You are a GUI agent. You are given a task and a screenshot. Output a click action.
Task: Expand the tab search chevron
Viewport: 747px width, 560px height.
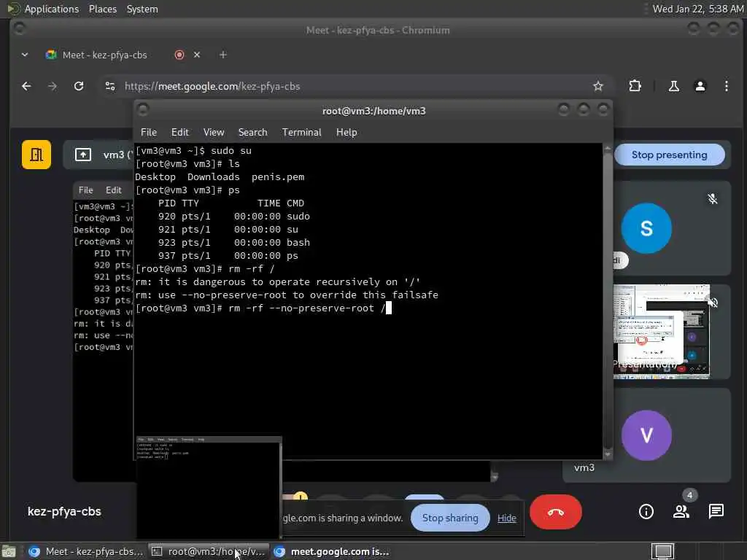click(x=25, y=55)
